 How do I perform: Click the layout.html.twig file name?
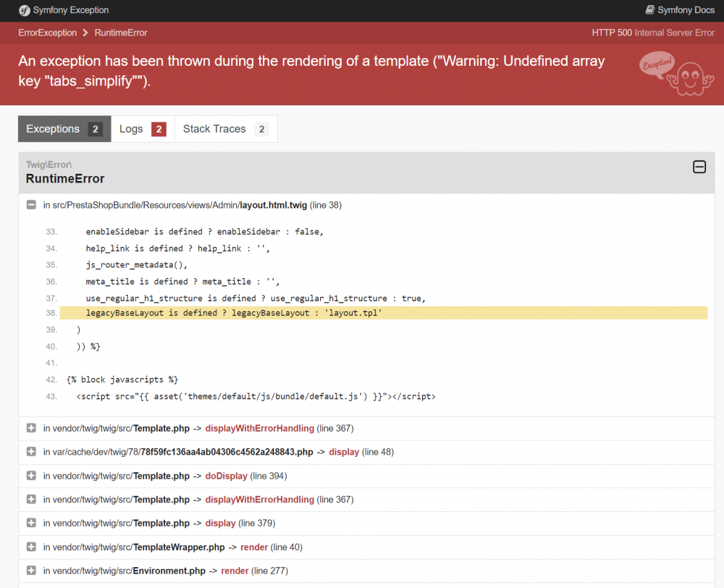[274, 205]
